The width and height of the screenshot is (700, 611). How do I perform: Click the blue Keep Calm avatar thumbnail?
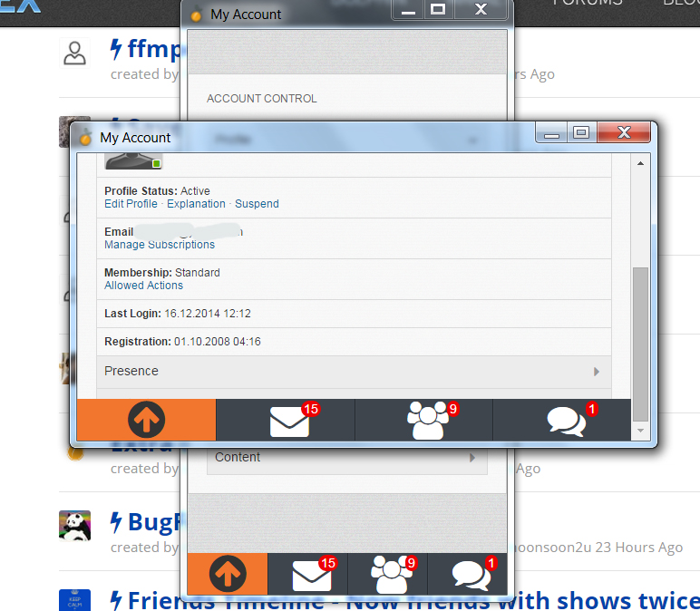click(74, 600)
